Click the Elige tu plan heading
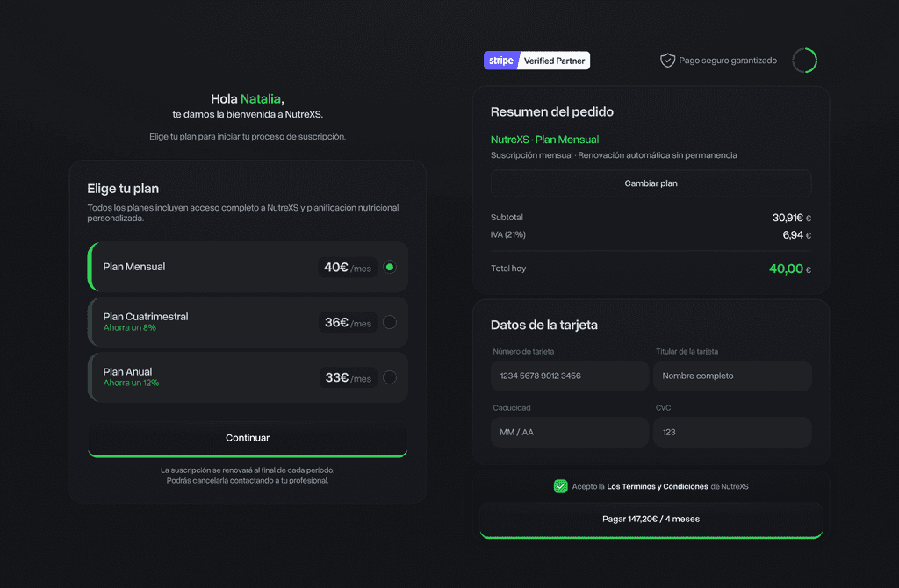 [123, 189]
